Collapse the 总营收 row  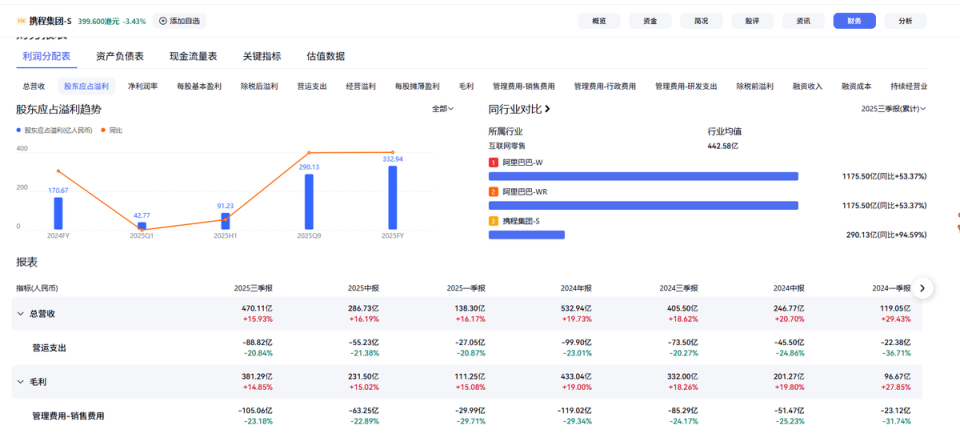pos(20,313)
